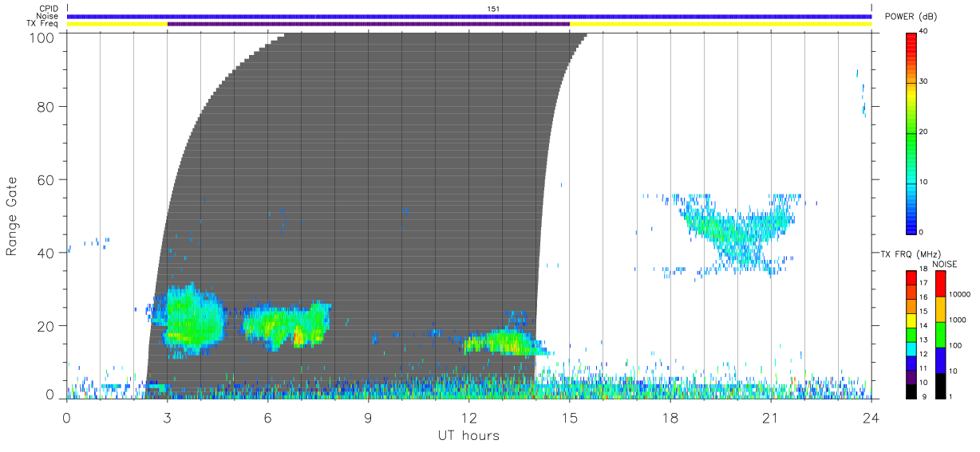The width and height of the screenshot is (980, 452).
Task: Click the NOISE legend title
Action: coord(946,264)
